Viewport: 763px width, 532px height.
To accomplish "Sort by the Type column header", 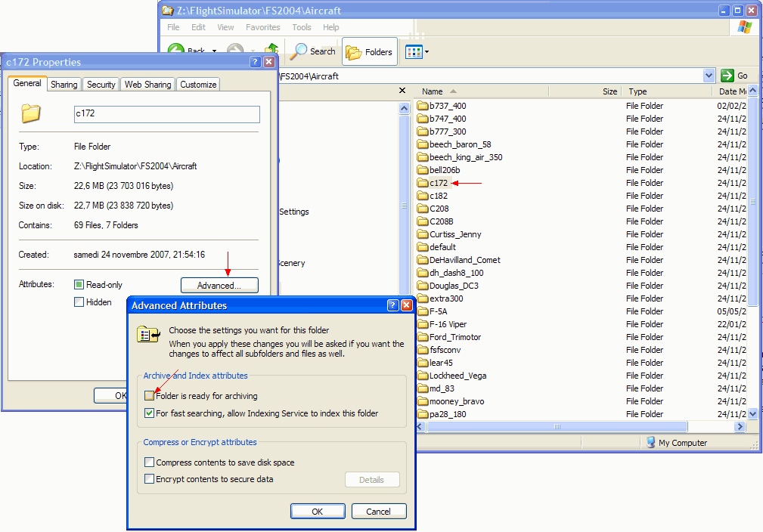I will coord(667,91).
